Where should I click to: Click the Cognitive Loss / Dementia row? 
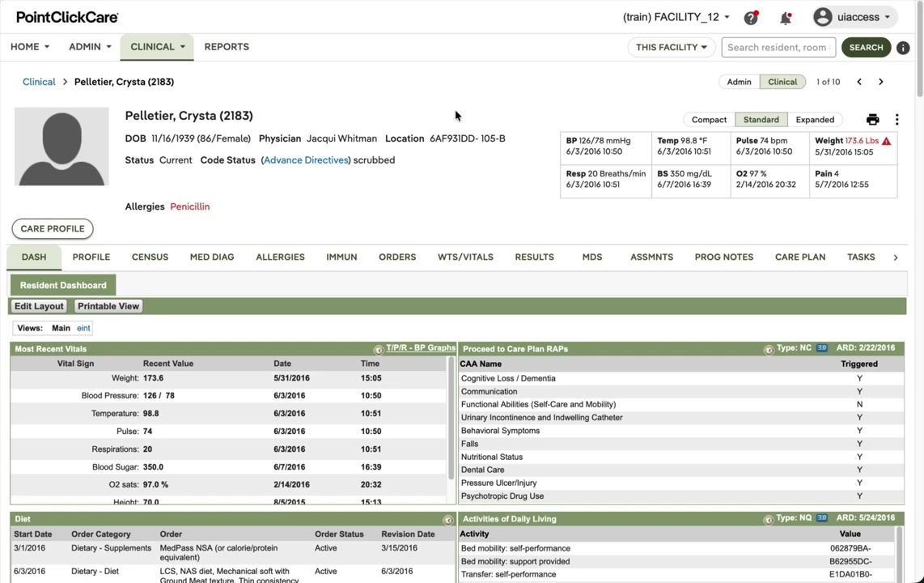point(680,378)
